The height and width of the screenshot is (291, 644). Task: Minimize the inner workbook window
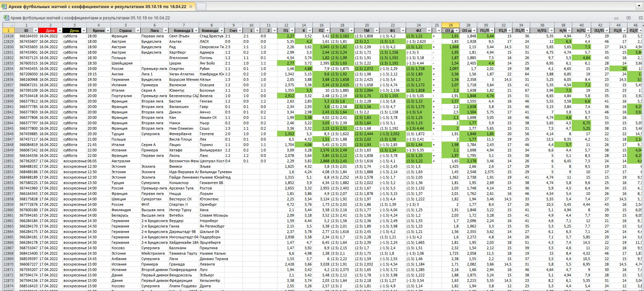616,18
